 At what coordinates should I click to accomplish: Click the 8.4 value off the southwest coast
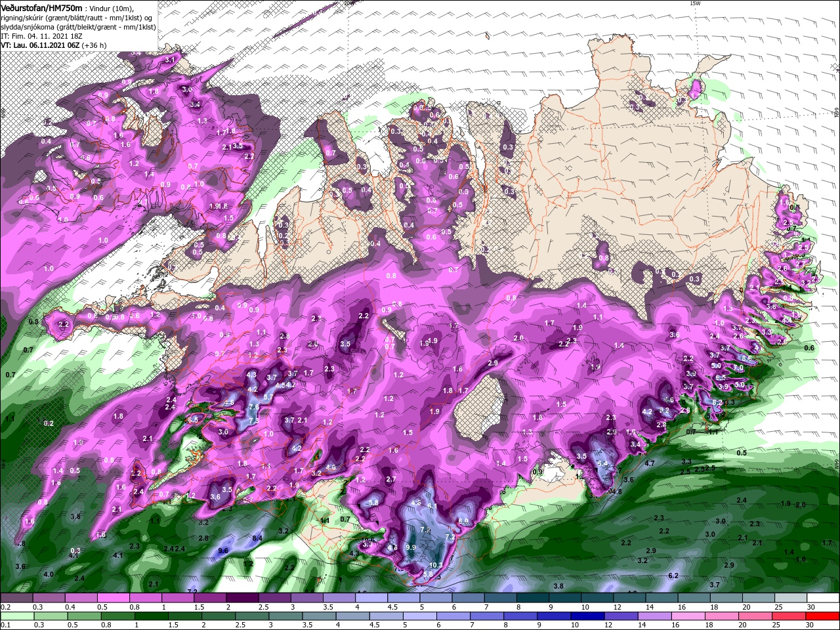[257, 538]
